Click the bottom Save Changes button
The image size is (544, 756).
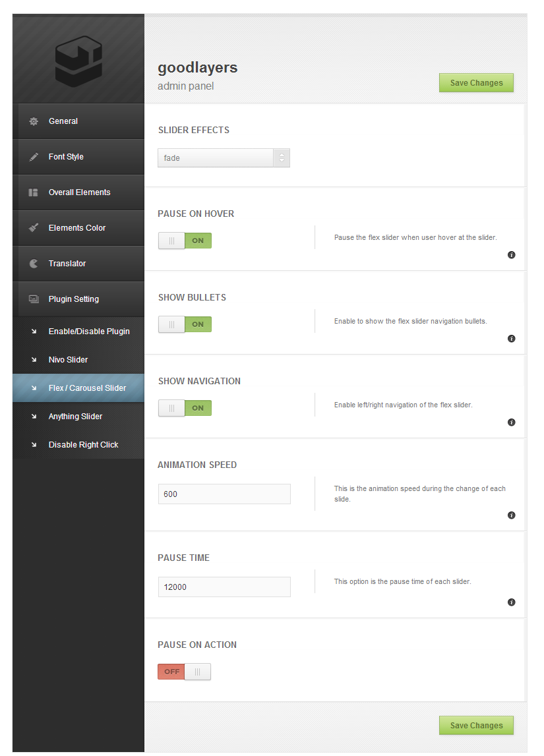click(476, 726)
